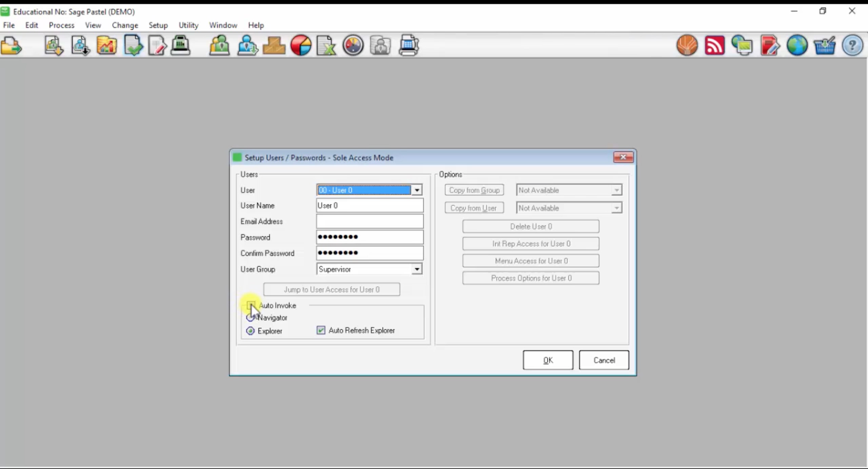Expand the User Group dropdown
The height and width of the screenshot is (469, 868).
click(417, 269)
